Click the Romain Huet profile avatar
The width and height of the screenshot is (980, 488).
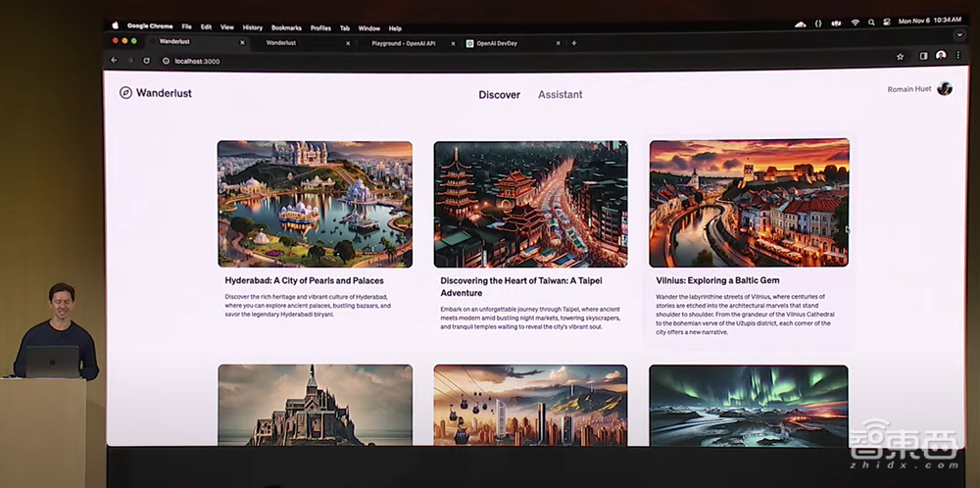(945, 88)
